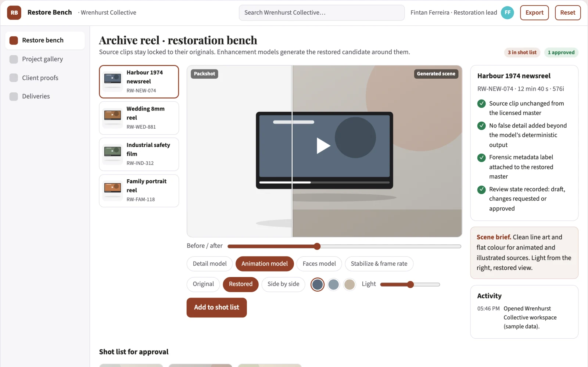Click Add to shot list
Screen dimensions: 588x367
pos(216,307)
